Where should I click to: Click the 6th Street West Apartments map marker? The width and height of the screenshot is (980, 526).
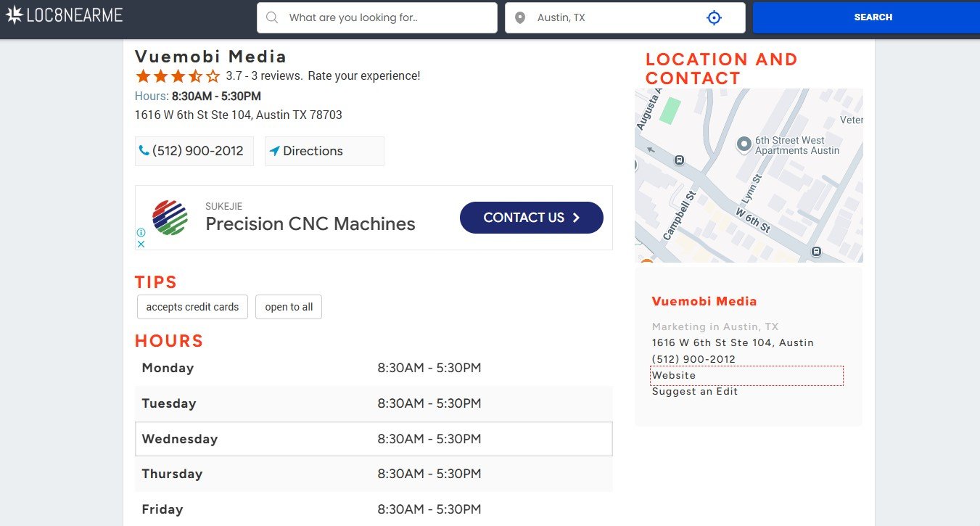(744, 144)
